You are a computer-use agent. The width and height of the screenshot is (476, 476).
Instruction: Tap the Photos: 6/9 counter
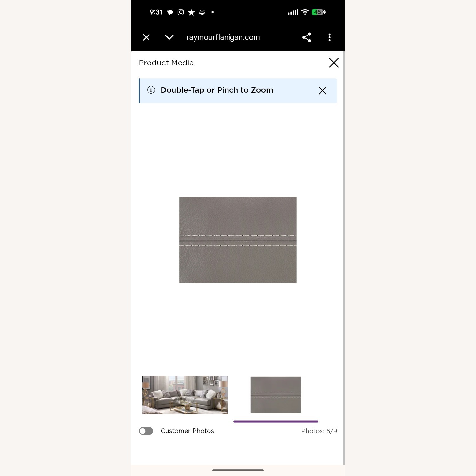319,431
